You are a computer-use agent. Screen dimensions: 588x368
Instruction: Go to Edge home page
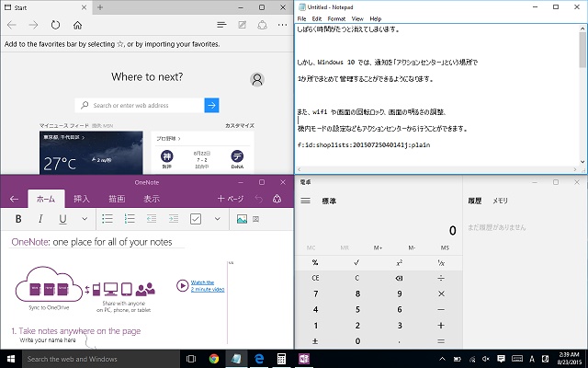77,25
